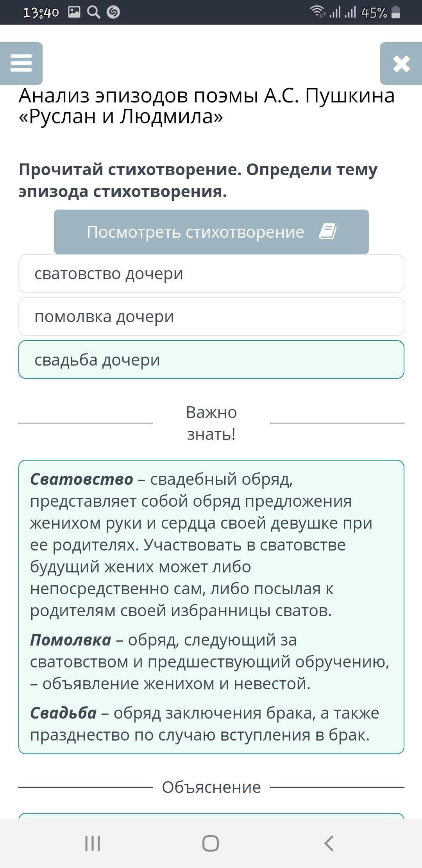
Task: Tap the Android home button
Action: pyautogui.click(x=211, y=843)
